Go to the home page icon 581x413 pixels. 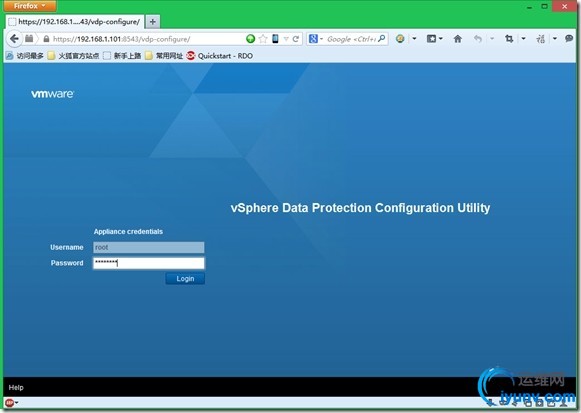tap(458, 39)
